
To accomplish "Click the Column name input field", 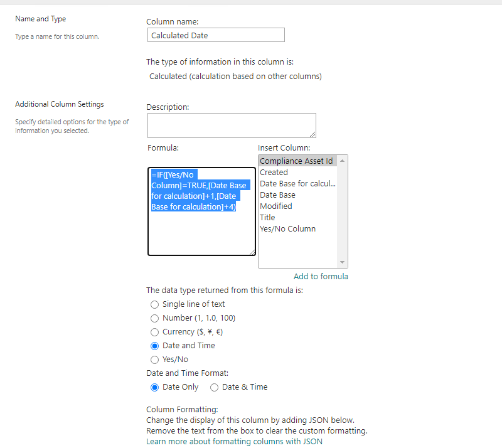I will point(216,35).
